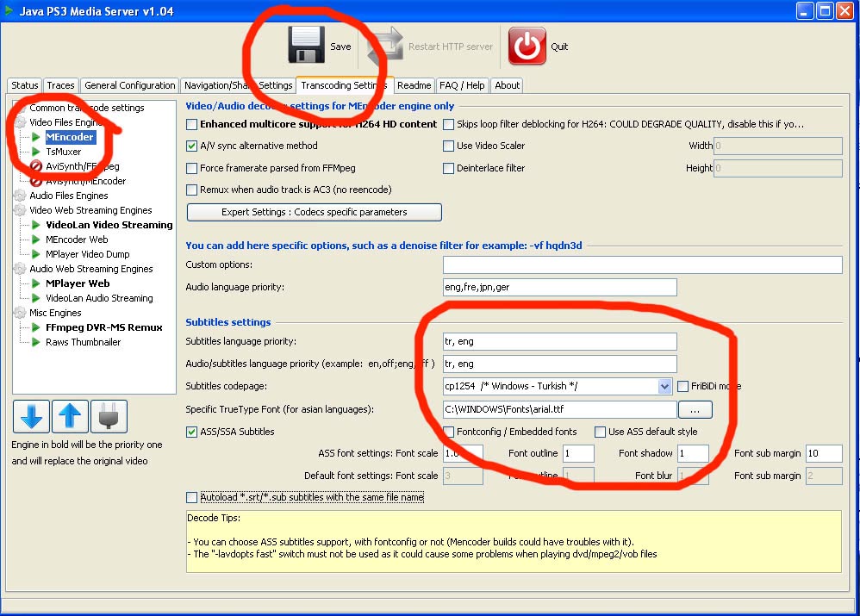860x616 pixels.
Task: Click green play icon beside FFmpeg DVR-MS Remux
Action: pyautogui.click(x=36, y=327)
